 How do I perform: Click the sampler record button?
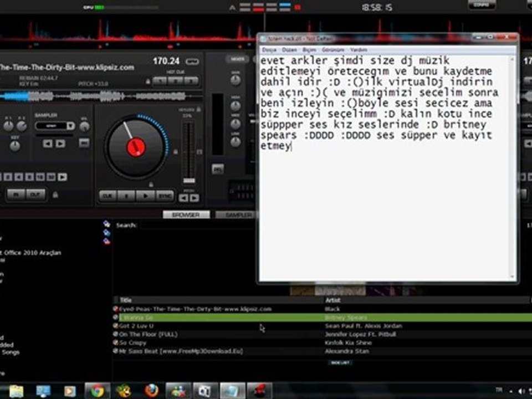[84, 143]
